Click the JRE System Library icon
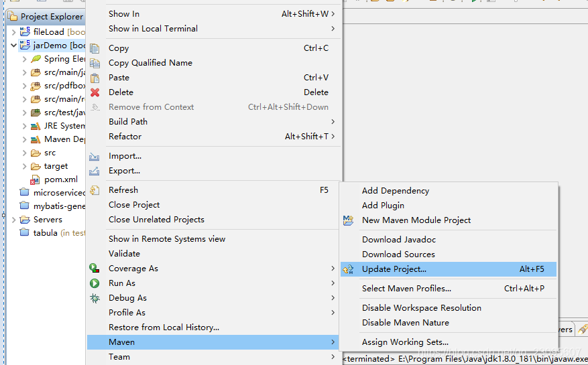 (36, 126)
